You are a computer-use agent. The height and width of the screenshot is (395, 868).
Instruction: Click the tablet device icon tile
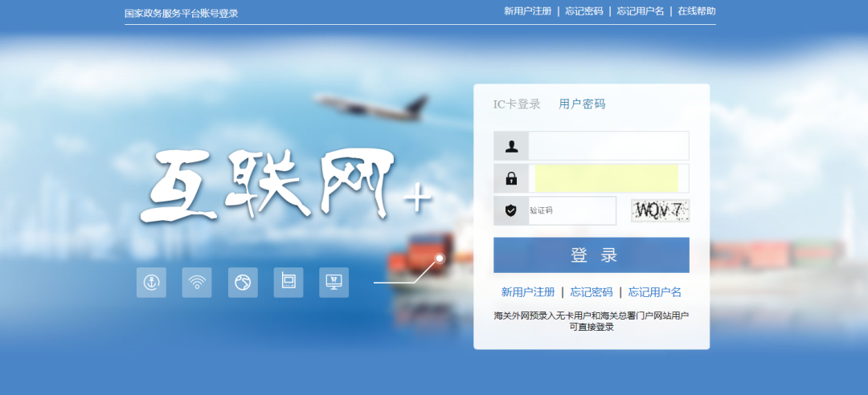point(288,283)
